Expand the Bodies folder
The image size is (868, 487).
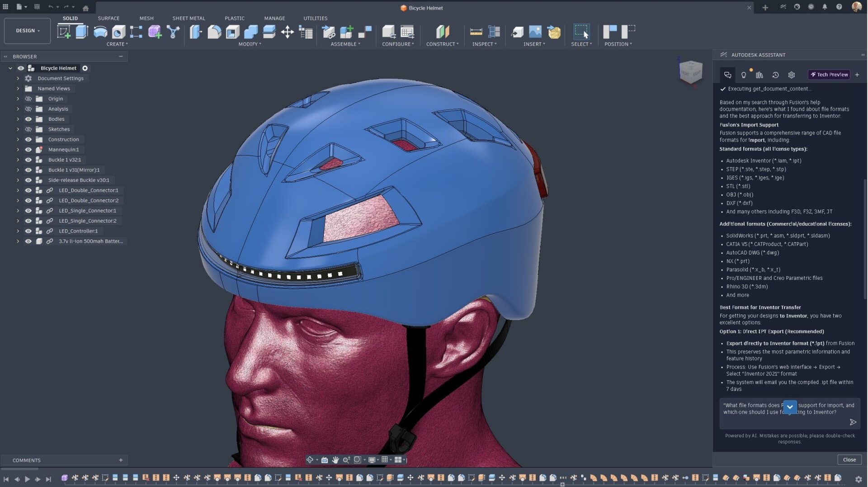click(x=18, y=119)
